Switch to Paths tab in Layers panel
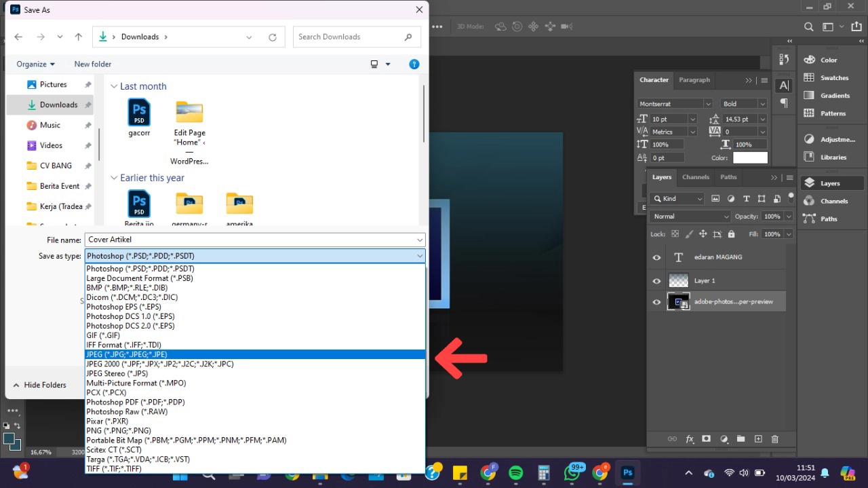868x488 pixels. pyautogui.click(x=728, y=177)
